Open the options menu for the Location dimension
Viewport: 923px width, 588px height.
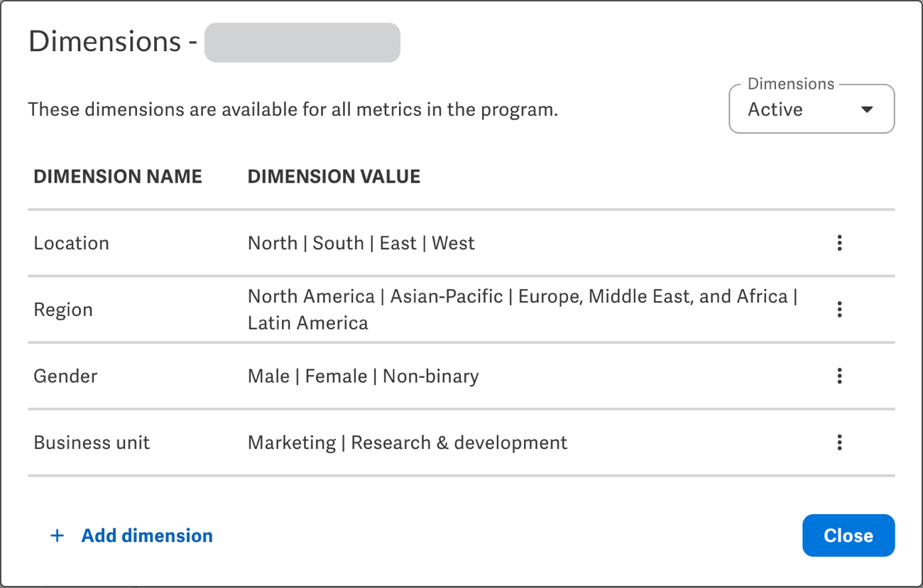click(839, 243)
